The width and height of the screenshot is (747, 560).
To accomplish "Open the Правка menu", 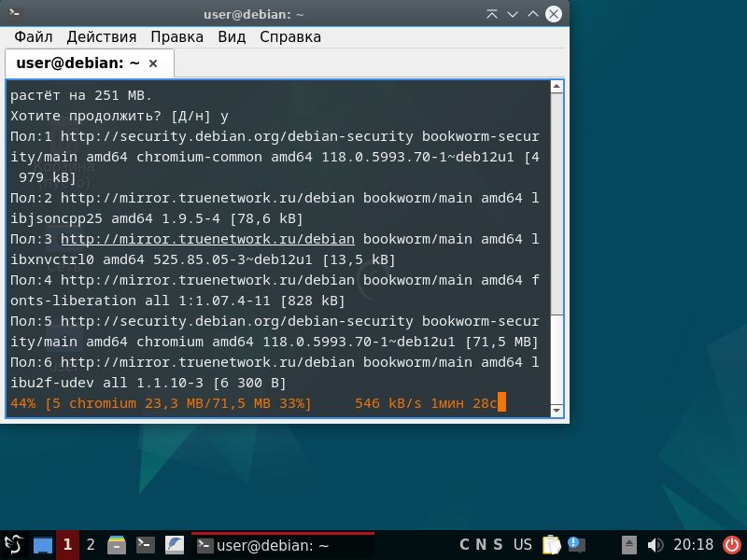I will pos(176,37).
